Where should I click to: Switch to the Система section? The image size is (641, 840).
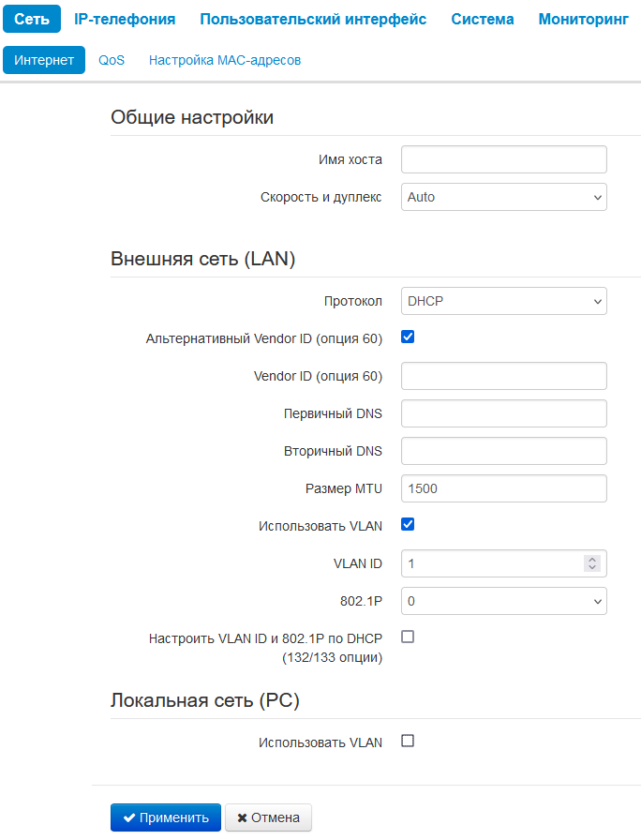(482, 20)
